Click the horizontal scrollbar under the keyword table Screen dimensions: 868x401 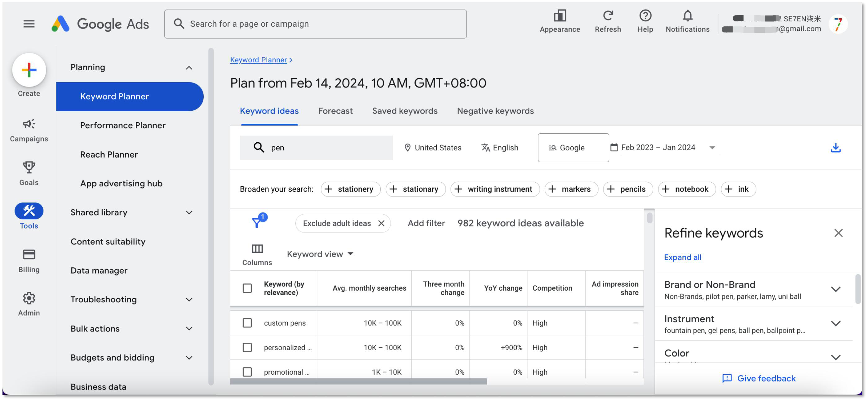pyautogui.click(x=359, y=381)
